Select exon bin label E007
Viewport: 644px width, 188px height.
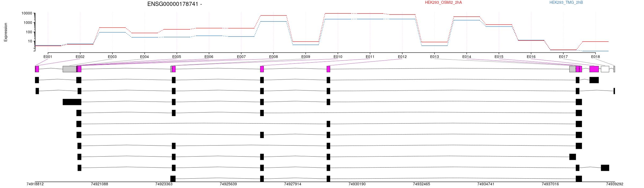point(241,57)
